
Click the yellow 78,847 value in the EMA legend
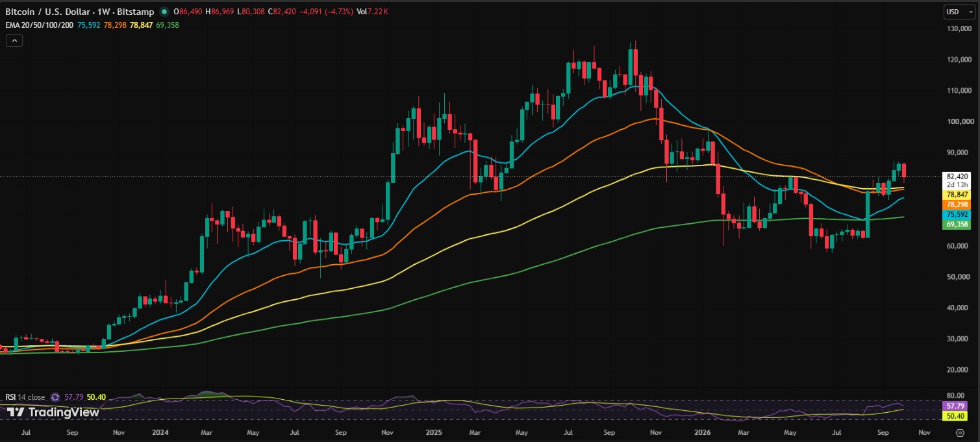(x=142, y=25)
